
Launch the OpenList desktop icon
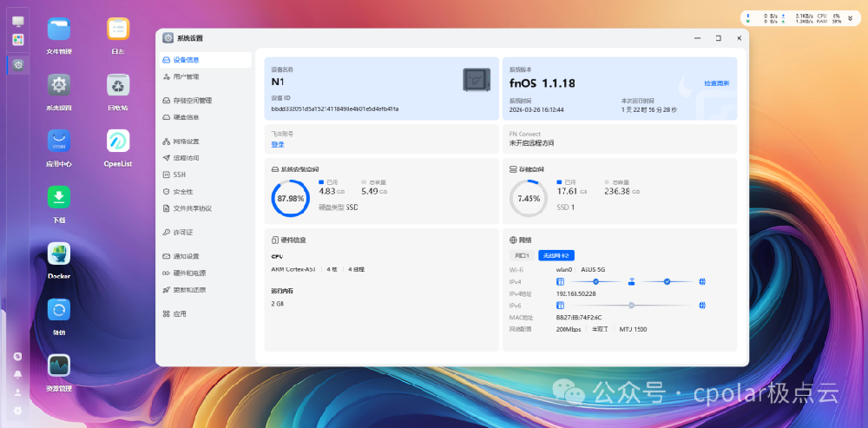click(x=118, y=141)
